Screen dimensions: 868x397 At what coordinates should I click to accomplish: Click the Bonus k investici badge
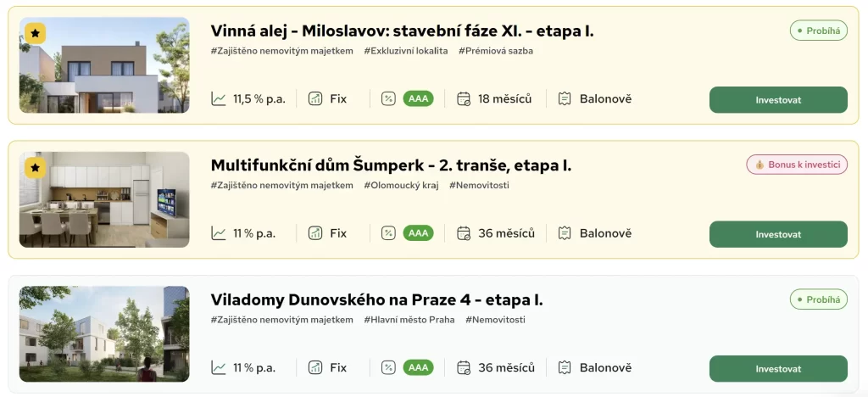pyautogui.click(x=797, y=165)
